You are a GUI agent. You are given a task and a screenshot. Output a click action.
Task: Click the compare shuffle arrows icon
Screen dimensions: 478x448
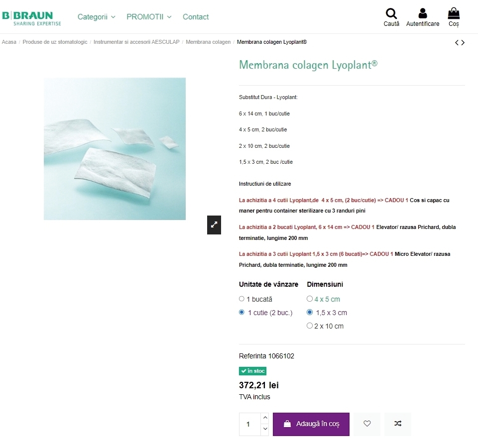tap(397, 424)
